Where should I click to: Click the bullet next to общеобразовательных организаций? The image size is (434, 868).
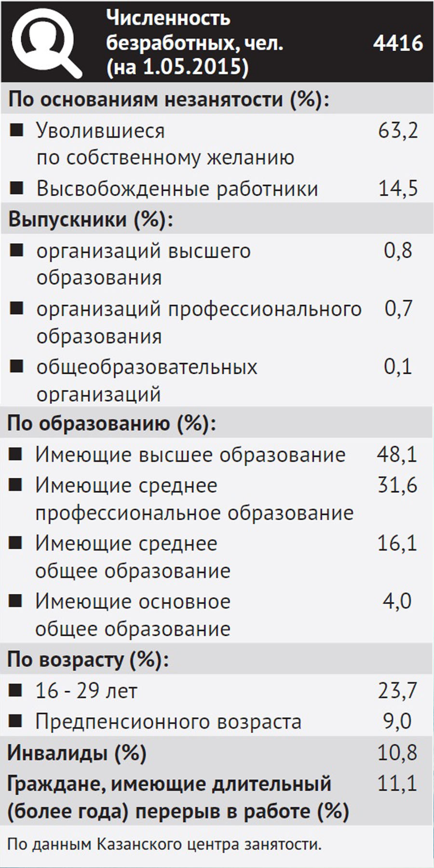(17, 367)
